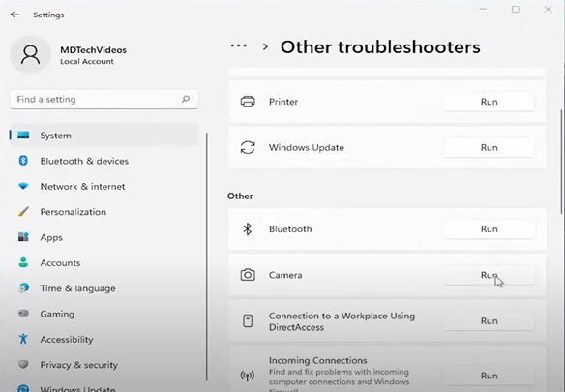Select the Network & internet Wi-Fi icon

[x=23, y=186]
